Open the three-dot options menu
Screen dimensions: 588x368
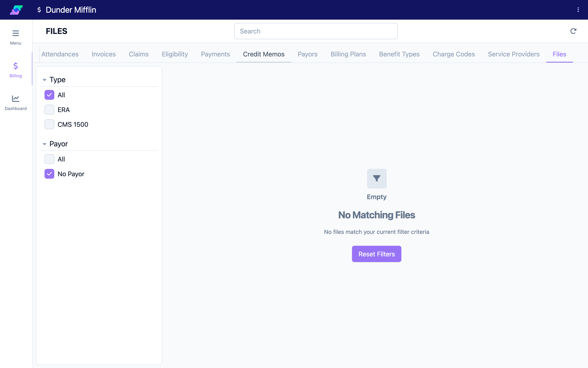coord(578,10)
